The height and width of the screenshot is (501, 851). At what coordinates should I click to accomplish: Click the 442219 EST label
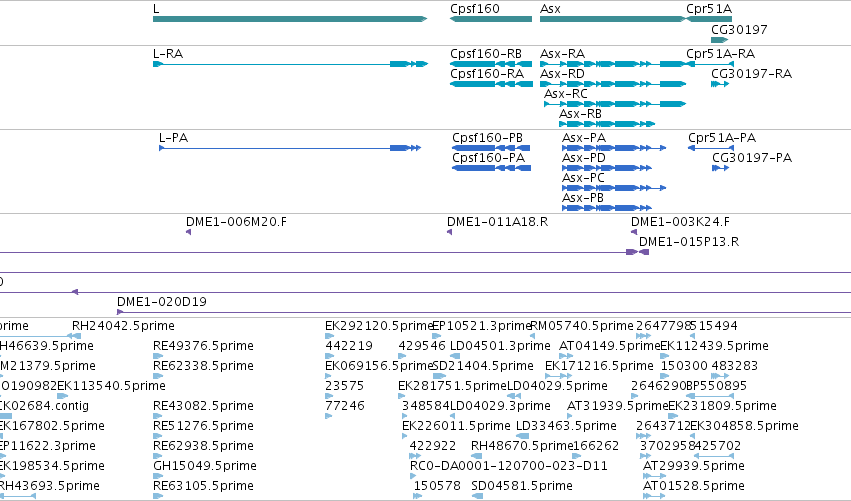(349, 346)
